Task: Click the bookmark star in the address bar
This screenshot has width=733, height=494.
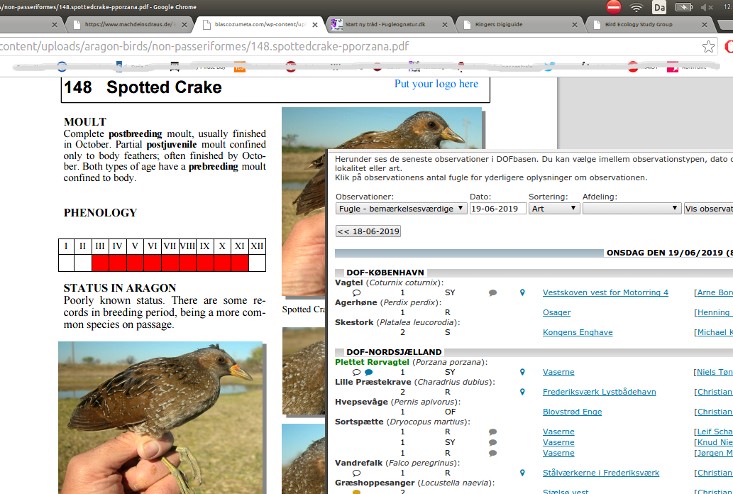Action: (709, 46)
